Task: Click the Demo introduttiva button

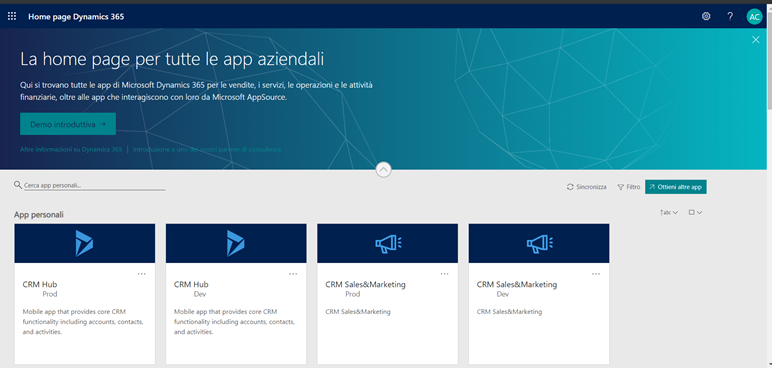Action: click(x=68, y=124)
